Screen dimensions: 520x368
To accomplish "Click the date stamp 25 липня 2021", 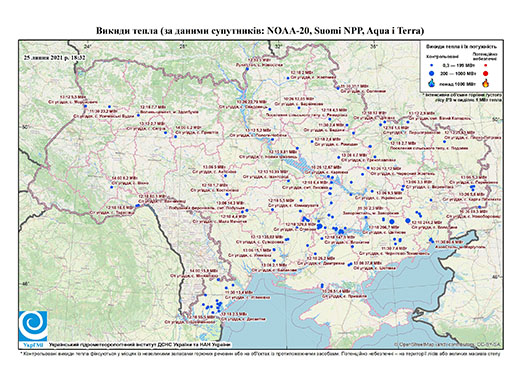I will coord(54,57).
